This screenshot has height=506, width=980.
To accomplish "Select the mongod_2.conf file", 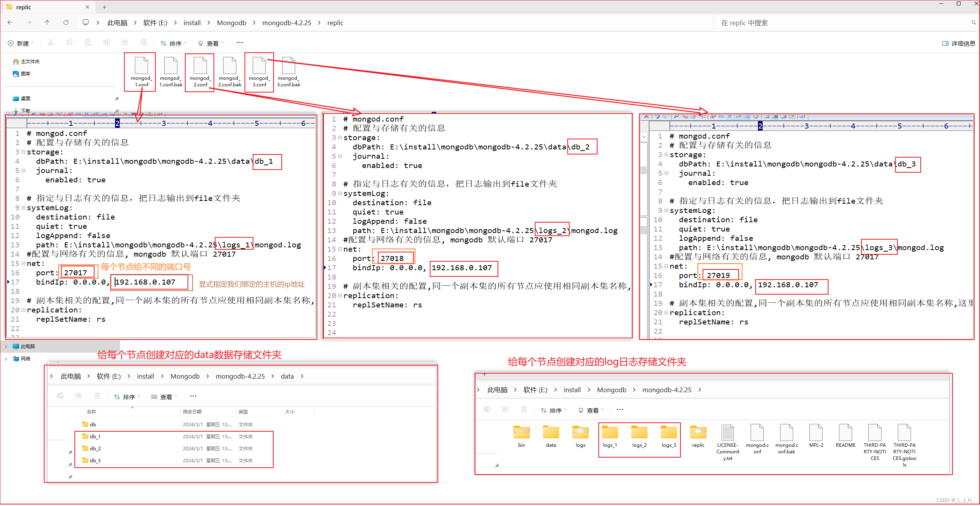I will 200,72.
